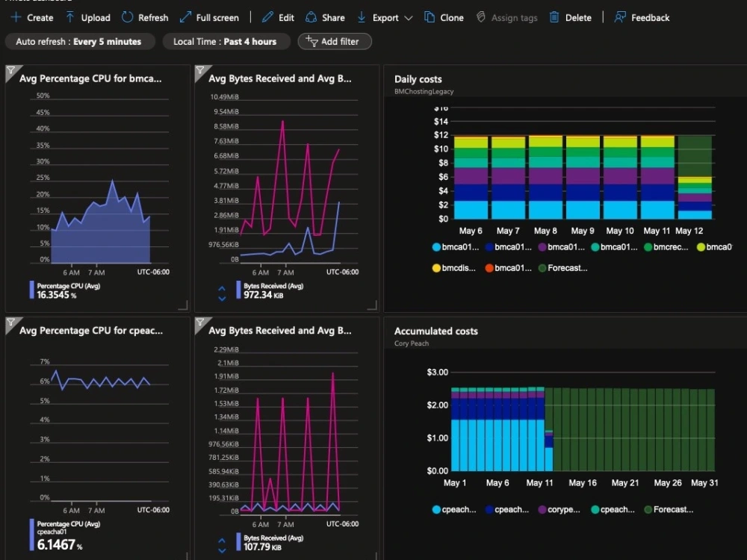The width and height of the screenshot is (747, 560).
Task: Open Local Time Past 4 hours selector
Action: 226,41
